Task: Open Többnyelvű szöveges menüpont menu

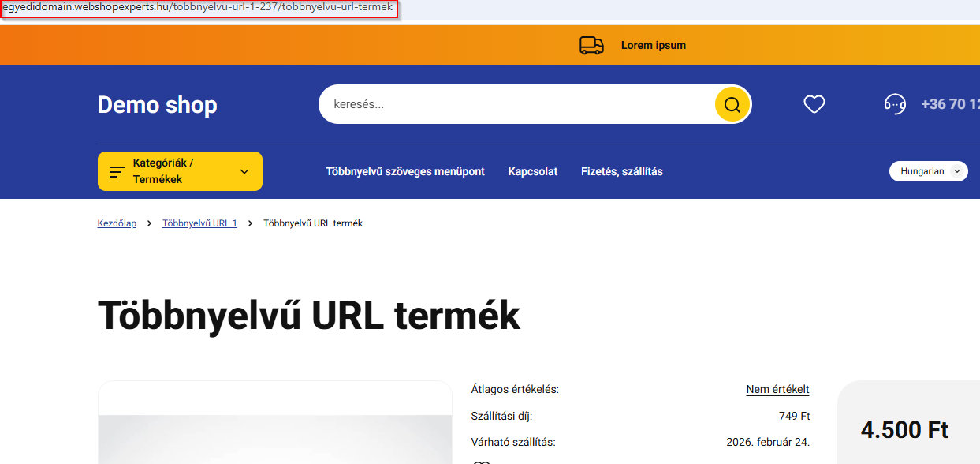Action: pos(405,171)
